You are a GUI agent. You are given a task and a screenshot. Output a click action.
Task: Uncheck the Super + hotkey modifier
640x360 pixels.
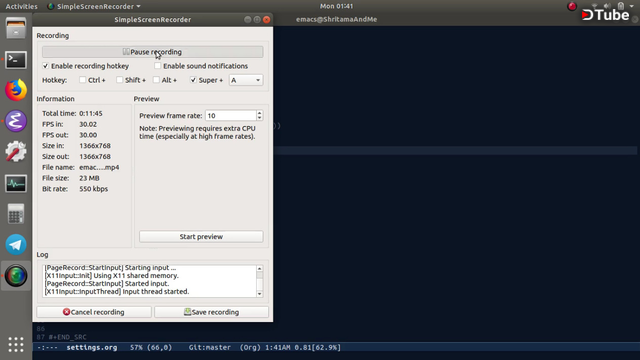point(193,80)
